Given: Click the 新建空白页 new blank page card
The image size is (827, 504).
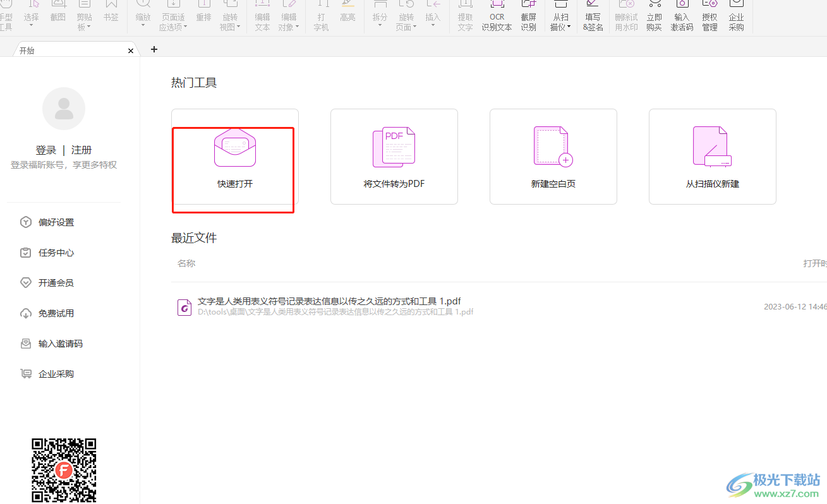Looking at the screenshot, I should tap(553, 157).
